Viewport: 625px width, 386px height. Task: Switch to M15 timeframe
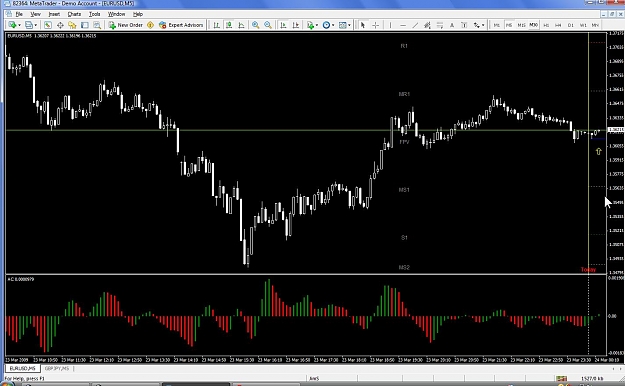[521, 25]
